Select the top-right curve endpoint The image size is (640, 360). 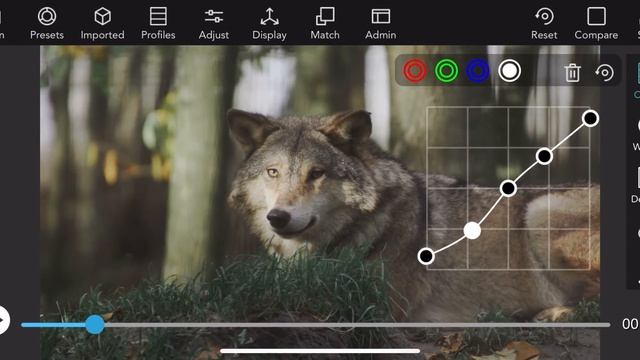[590, 118]
